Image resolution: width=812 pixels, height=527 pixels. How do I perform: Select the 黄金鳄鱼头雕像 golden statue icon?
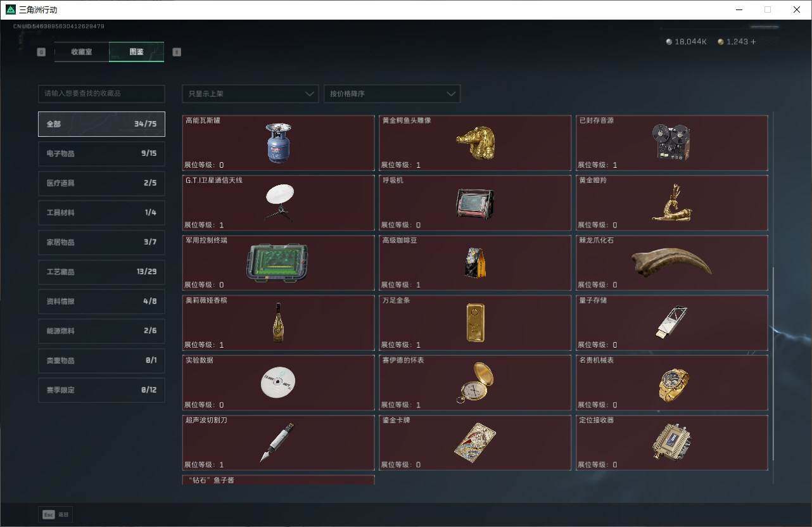[476, 143]
